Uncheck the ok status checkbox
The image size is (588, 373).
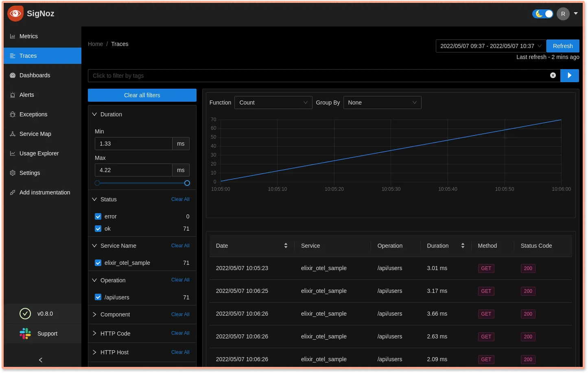point(98,229)
